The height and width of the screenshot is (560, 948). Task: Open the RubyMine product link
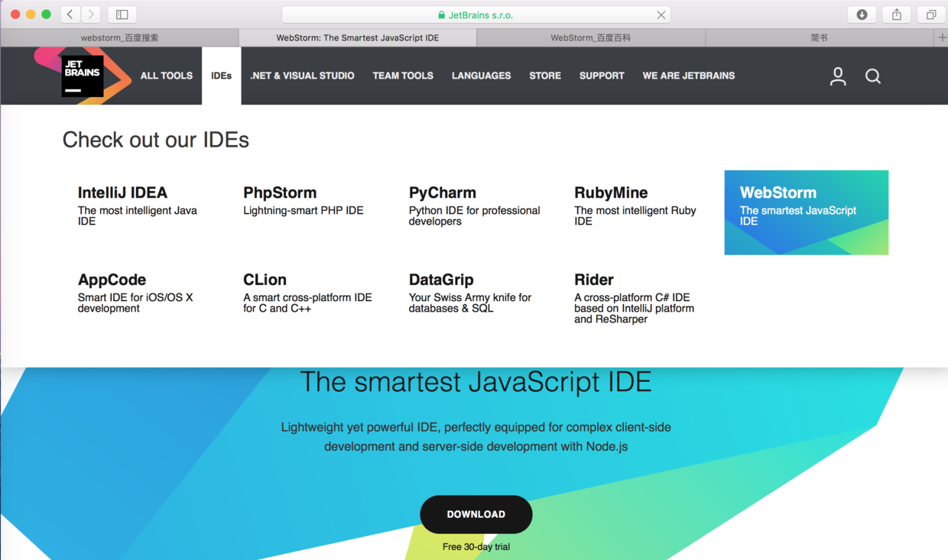coord(611,193)
